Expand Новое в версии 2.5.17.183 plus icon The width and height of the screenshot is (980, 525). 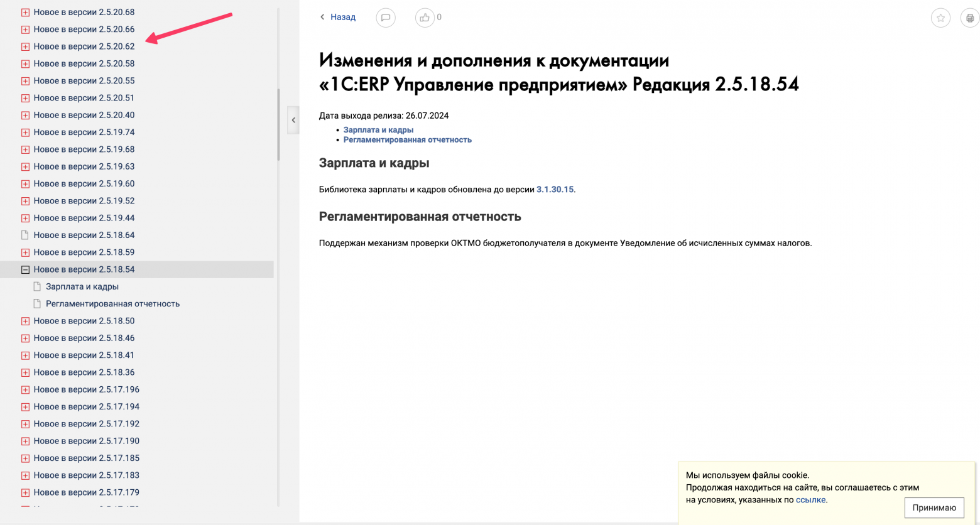pyautogui.click(x=25, y=475)
